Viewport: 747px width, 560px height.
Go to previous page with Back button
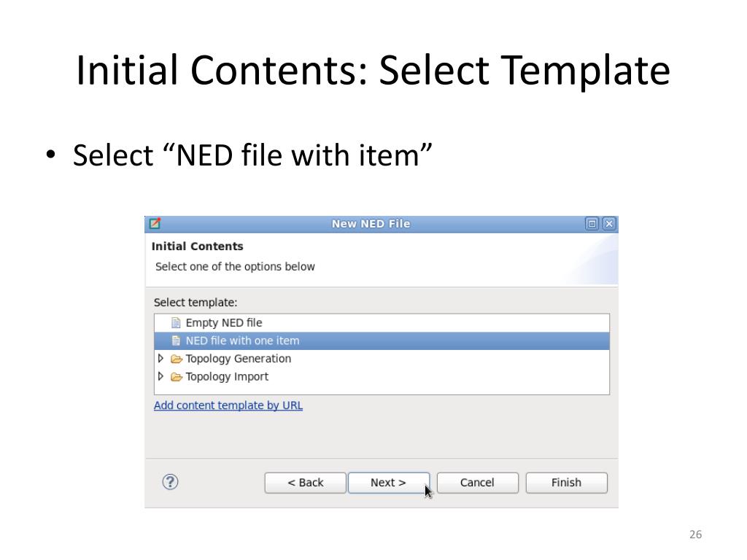coord(306,483)
